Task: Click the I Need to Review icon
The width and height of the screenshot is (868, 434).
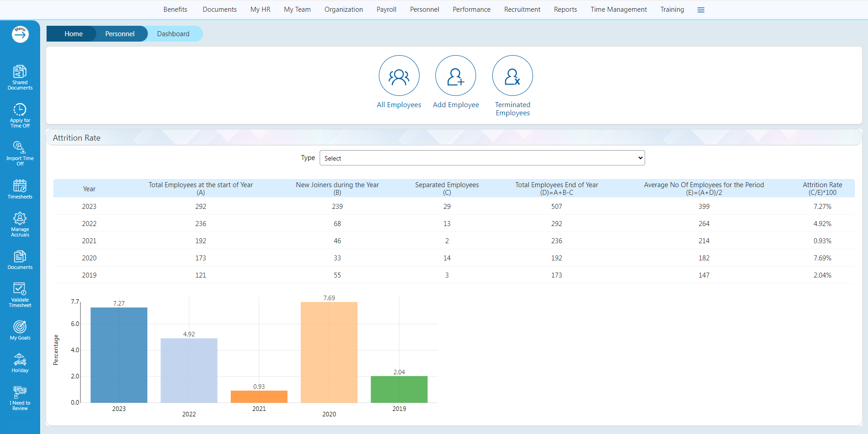Action: pos(20,396)
